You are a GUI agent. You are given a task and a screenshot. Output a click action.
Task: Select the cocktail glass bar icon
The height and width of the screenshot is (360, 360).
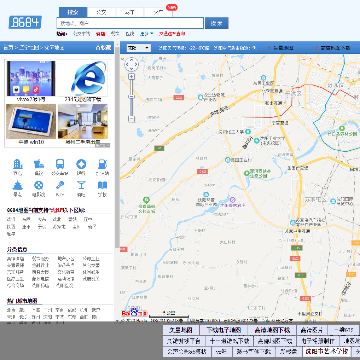tap(81, 185)
